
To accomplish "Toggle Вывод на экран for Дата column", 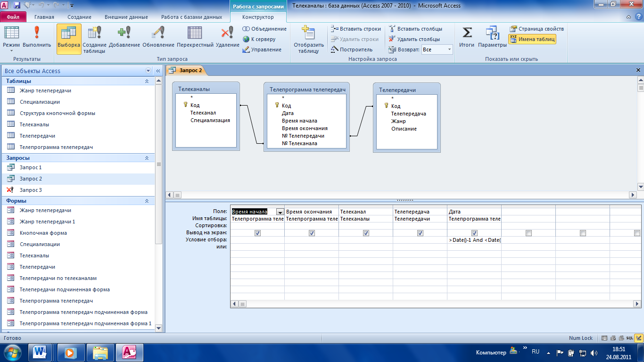I will 474,233.
